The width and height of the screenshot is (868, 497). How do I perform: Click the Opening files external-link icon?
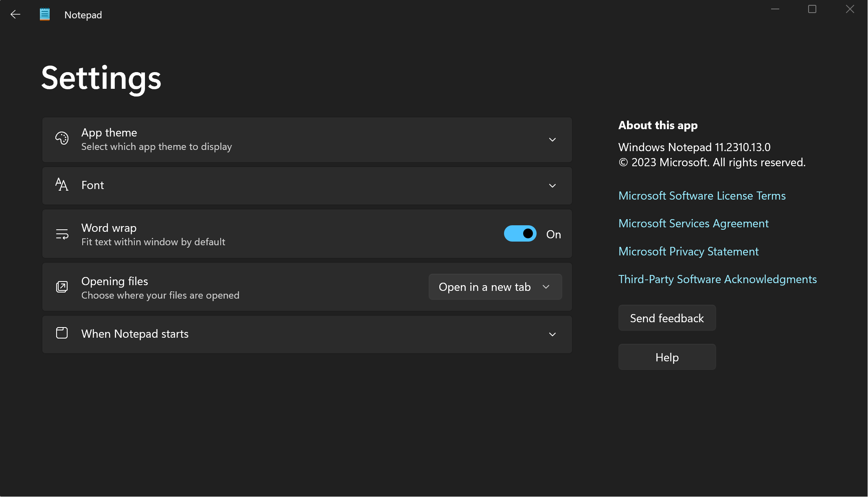[62, 287]
